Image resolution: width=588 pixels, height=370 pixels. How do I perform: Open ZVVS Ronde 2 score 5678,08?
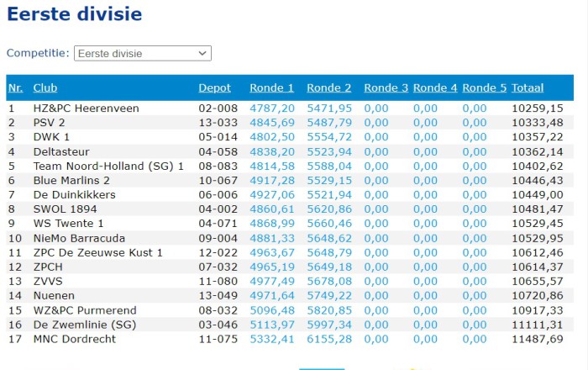329,281
